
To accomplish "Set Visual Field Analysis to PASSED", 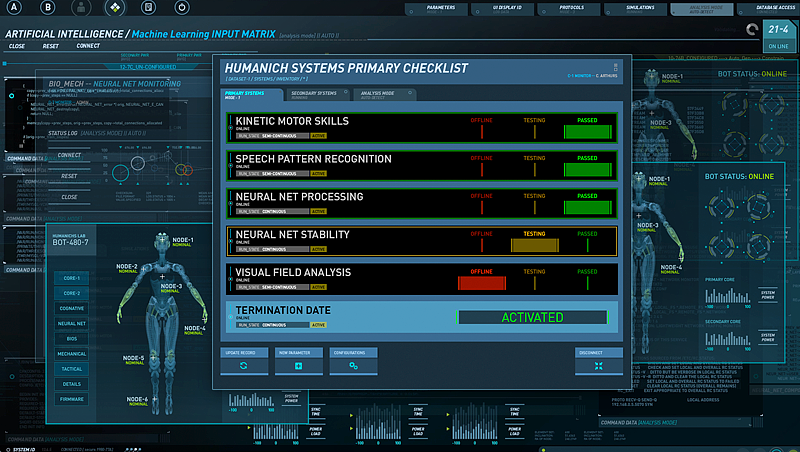I will coord(587,279).
